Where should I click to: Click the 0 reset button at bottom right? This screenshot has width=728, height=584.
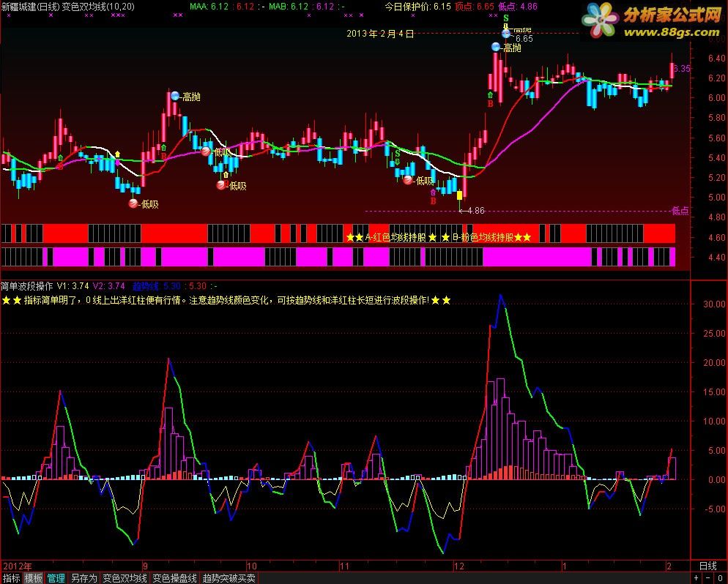click(720, 578)
